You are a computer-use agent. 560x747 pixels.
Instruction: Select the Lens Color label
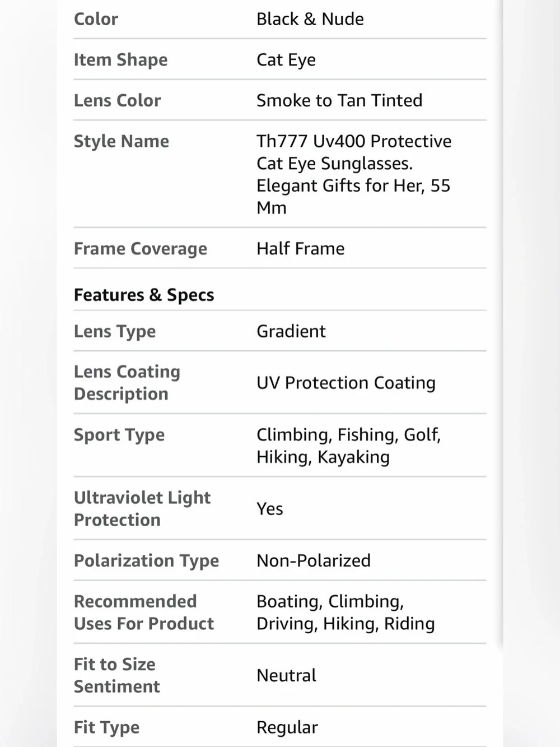(x=117, y=100)
